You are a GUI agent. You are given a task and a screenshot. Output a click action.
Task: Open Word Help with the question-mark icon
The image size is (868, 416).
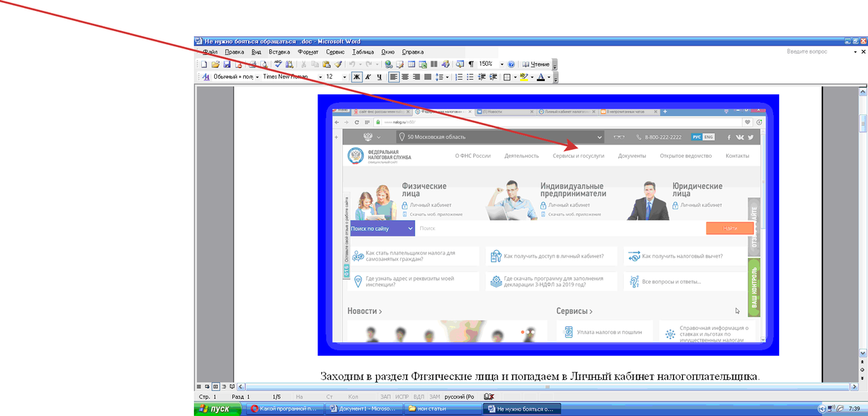(511, 64)
